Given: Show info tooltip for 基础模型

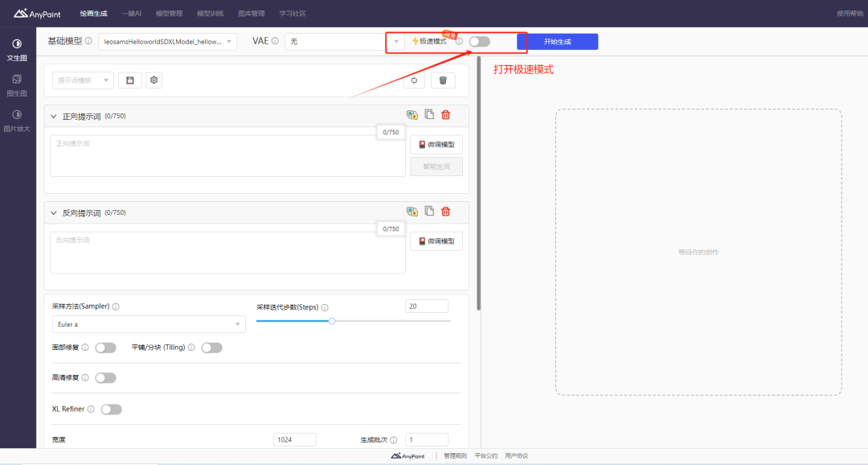Looking at the screenshot, I should (88, 41).
